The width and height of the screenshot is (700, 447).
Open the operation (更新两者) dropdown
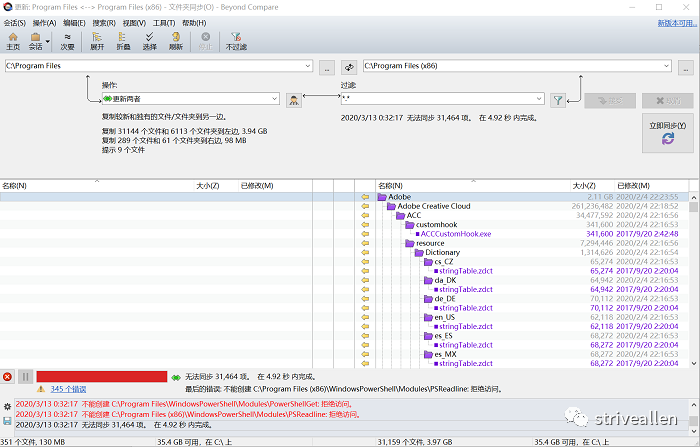(275, 99)
